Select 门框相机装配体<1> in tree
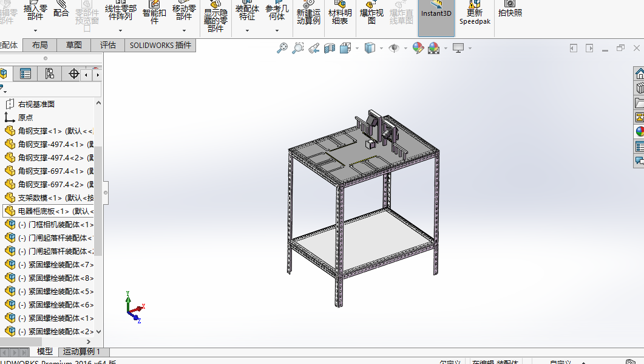This screenshot has height=364, width=644. tap(49, 225)
